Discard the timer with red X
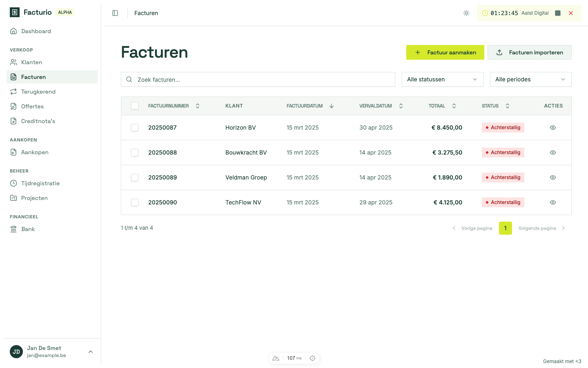The width and height of the screenshot is (588, 368). 571,13
